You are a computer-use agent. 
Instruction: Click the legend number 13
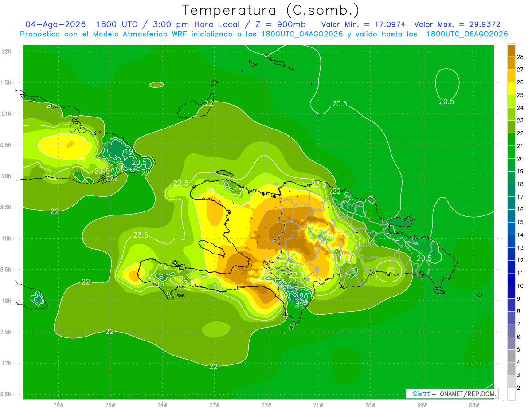(520, 247)
